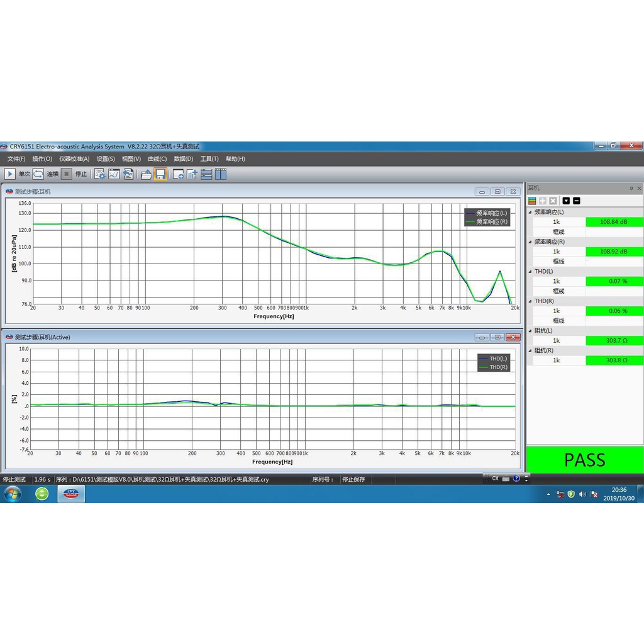Open the 仪器校准(A) menu
The height and width of the screenshot is (644, 644).
point(74,159)
